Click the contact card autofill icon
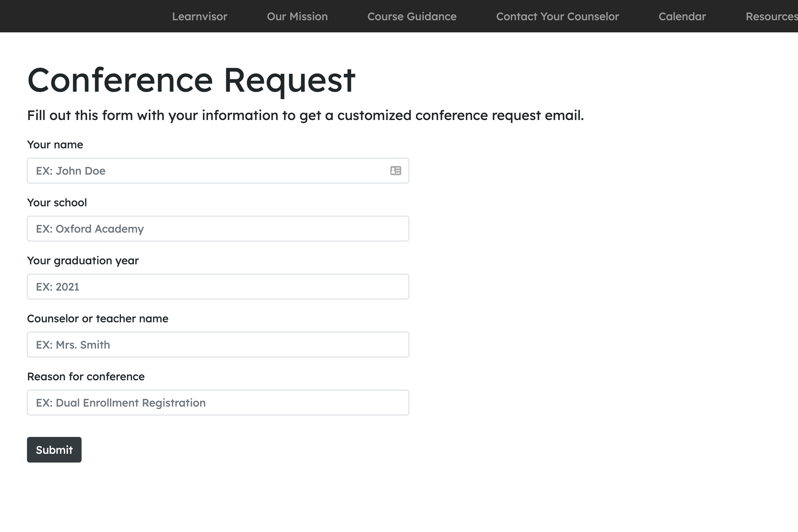The height and width of the screenshot is (532, 798). [x=395, y=171]
